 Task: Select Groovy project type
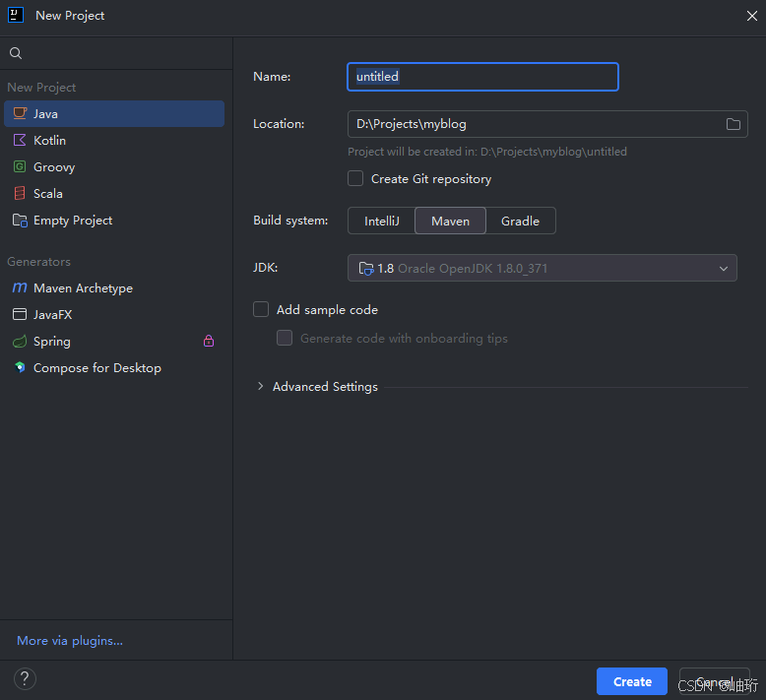[x=114, y=167]
